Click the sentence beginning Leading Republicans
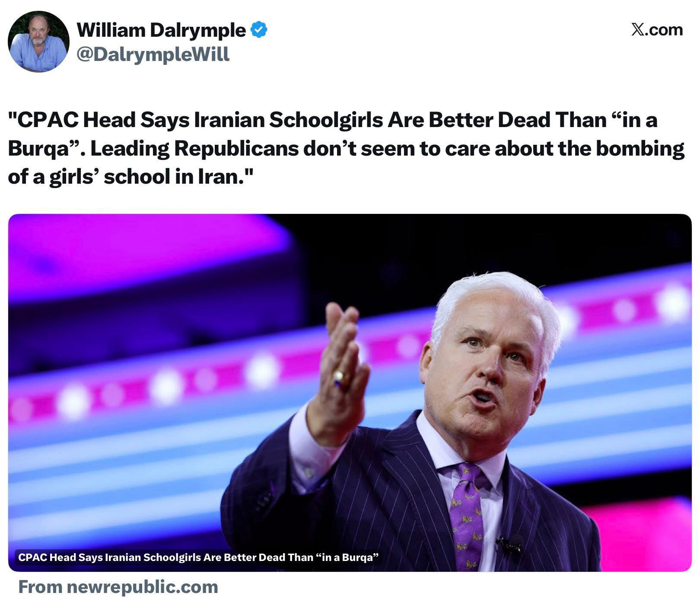 point(387,149)
